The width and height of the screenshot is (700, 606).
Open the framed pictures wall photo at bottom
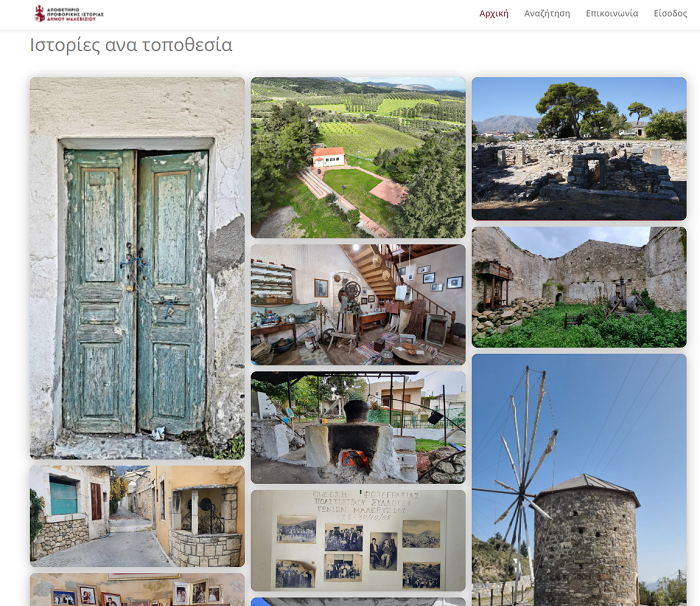pyautogui.click(x=137, y=589)
